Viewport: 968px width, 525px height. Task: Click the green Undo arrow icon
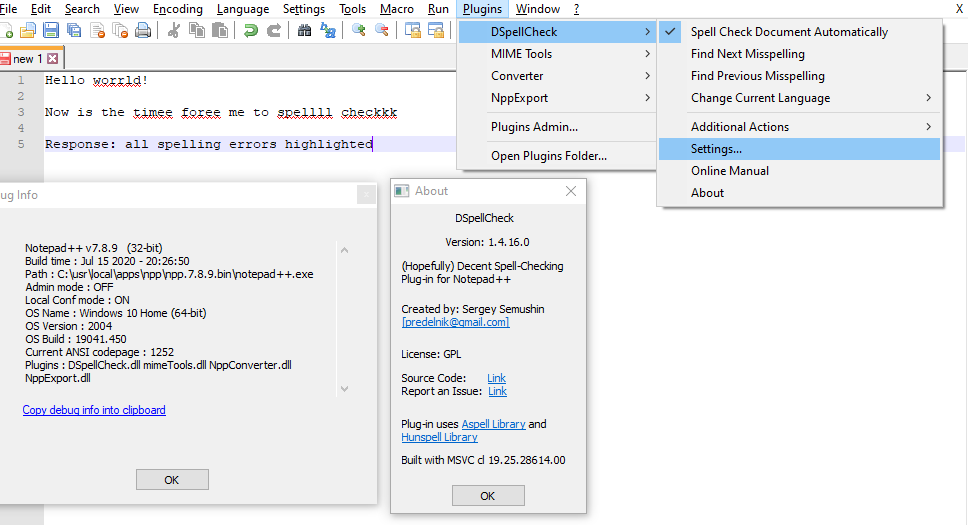point(251,30)
